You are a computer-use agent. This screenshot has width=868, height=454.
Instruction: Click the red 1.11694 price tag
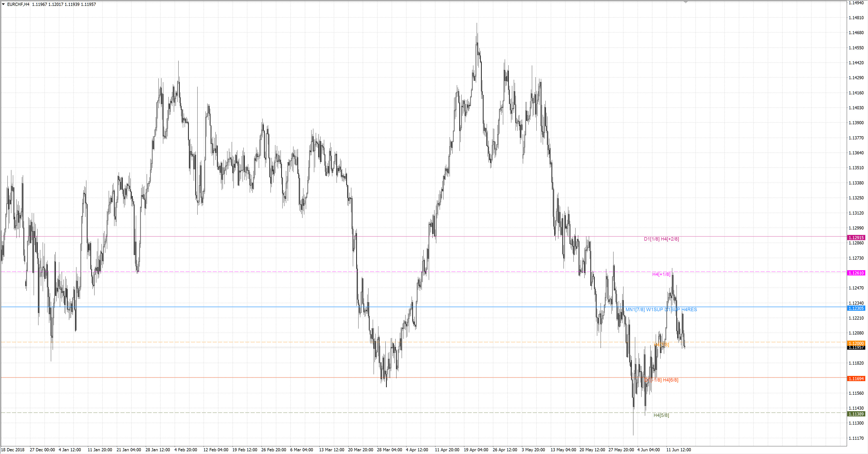(x=856, y=379)
